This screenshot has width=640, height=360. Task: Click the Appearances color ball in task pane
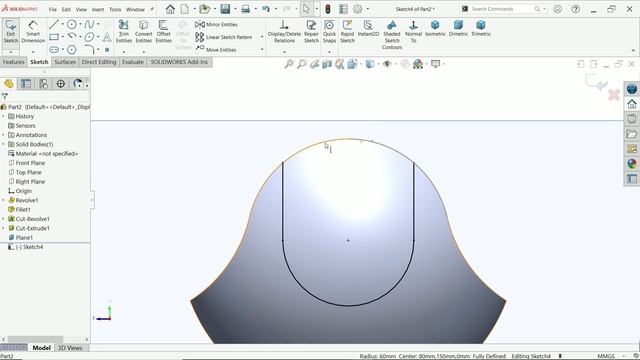632,164
